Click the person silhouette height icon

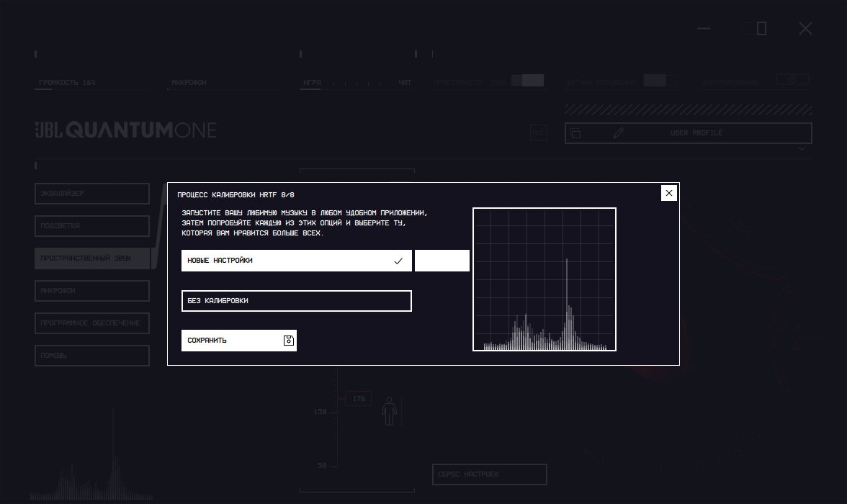pyautogui.click(x=389, y=412)
